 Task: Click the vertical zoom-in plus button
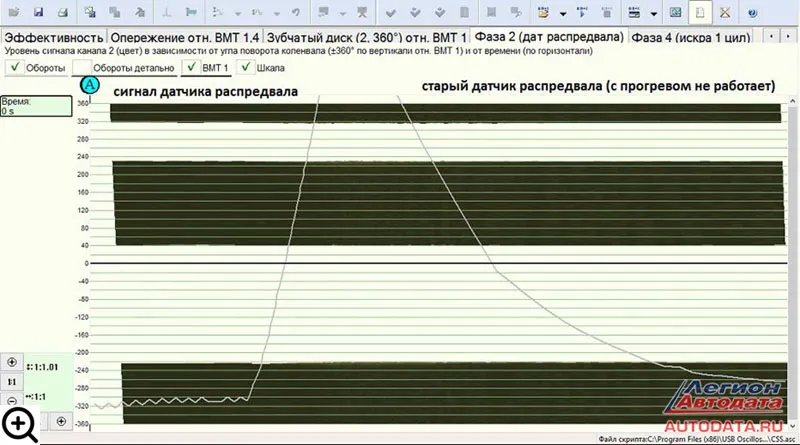[14, 362]
